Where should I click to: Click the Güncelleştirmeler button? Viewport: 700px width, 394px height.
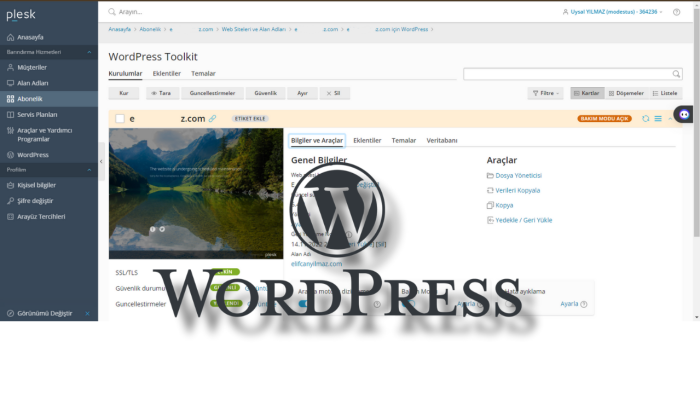click(212, 93)
